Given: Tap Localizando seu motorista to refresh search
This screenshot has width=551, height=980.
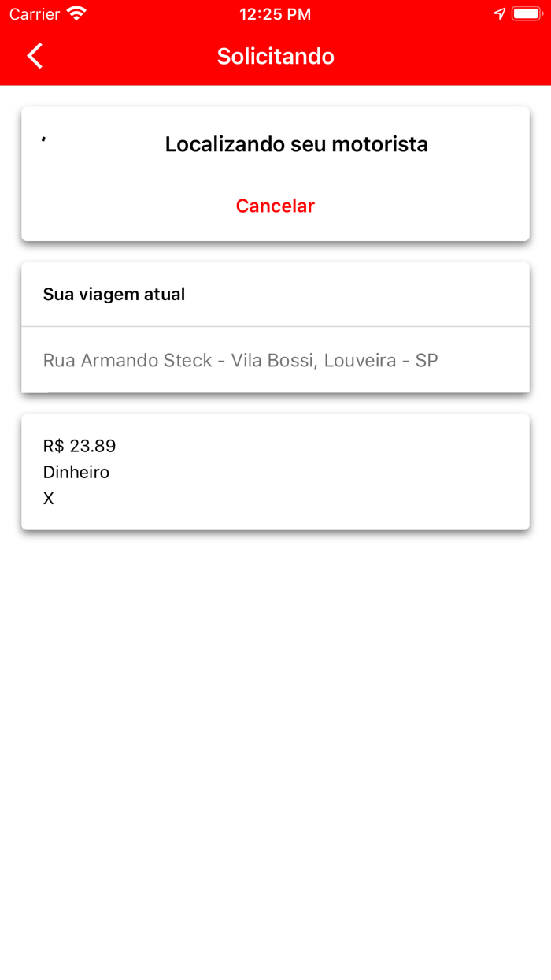Looking at the screenshot, I should pyautogui.click(x=296, y=144).
